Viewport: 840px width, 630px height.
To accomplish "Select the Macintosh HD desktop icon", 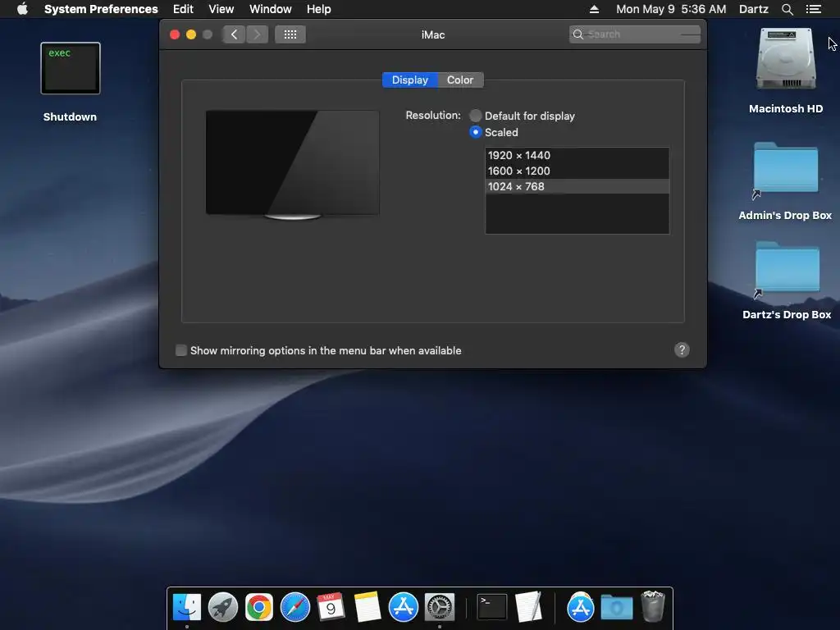I will point(785,59).
